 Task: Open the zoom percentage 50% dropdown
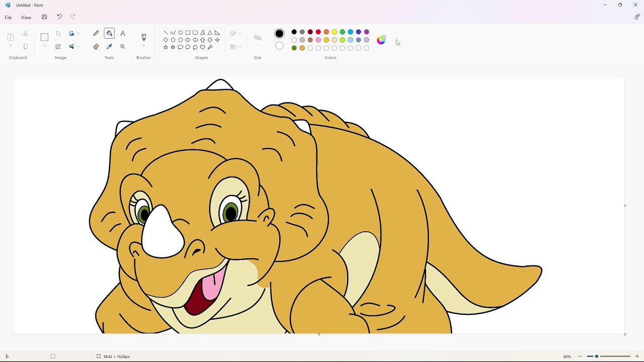[567, 356]
